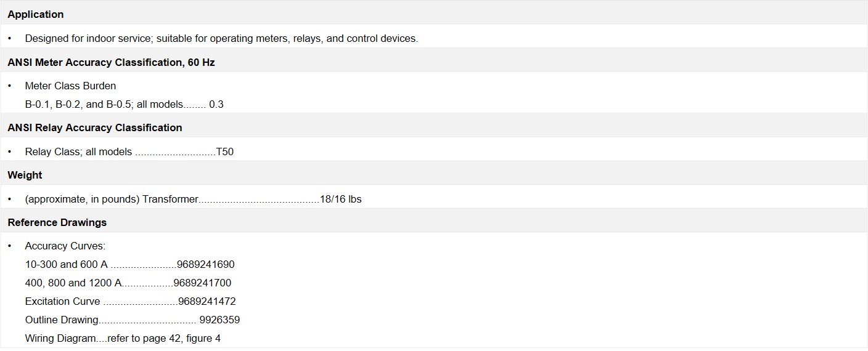The width and height of the screenshot is (868, 351).
Task: Click drawing number 9689241690
Action: [205, 264]
